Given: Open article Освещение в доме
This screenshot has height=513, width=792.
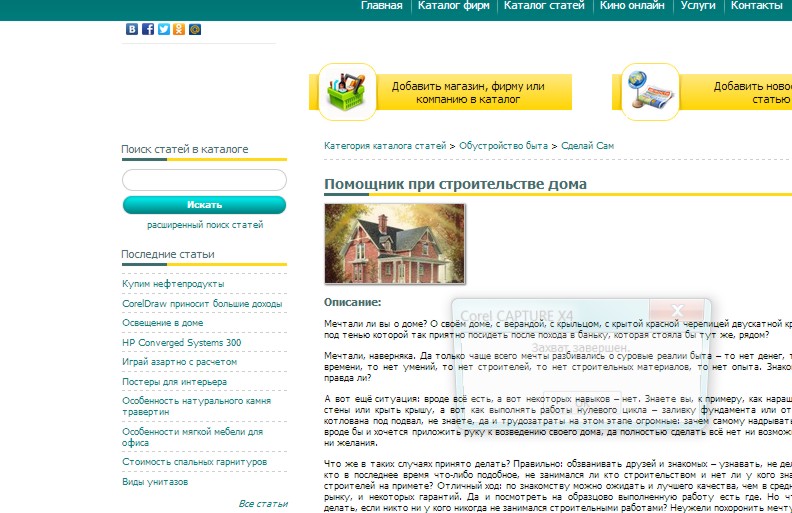Looking at the screenshot, I should (163, 323).
